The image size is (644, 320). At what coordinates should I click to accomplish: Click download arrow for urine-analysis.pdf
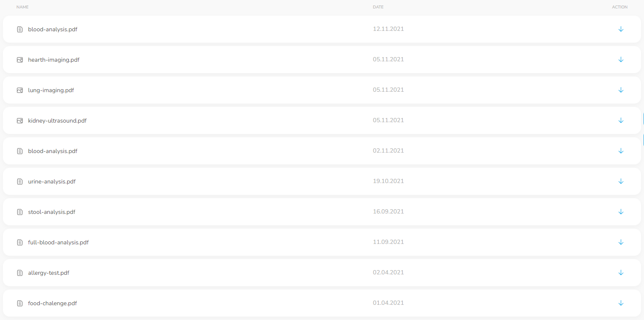[621, 181]
